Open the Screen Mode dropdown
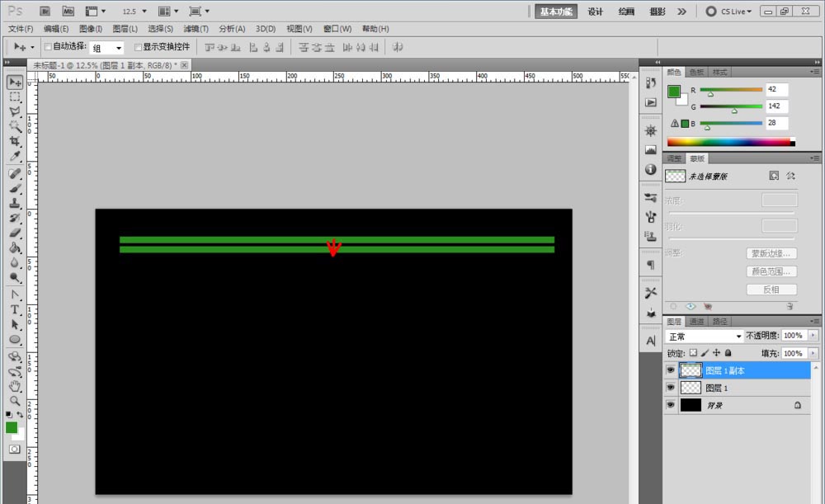This screenshot has height=504, width=825. 199,11
